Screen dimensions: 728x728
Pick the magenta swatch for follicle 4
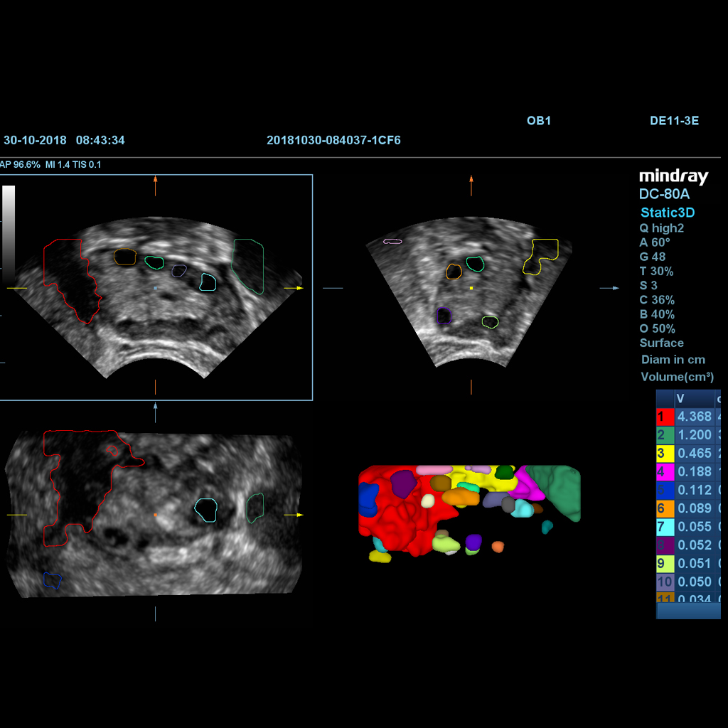(664, 471)
